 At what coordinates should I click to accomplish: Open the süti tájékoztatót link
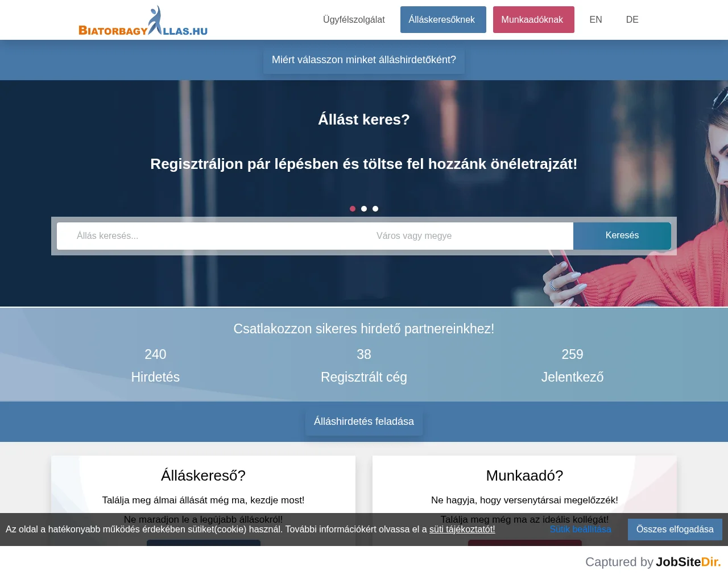tap(462, 530)
